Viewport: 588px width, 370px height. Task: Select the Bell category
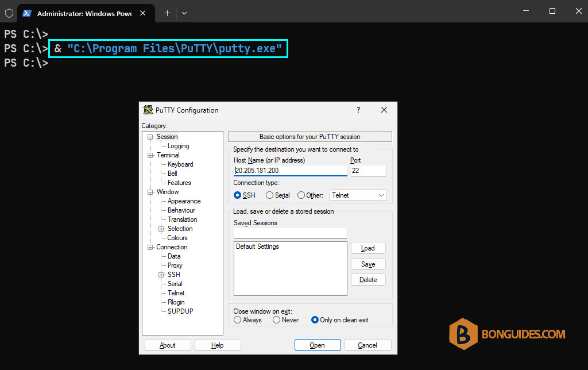pos(172,174)
